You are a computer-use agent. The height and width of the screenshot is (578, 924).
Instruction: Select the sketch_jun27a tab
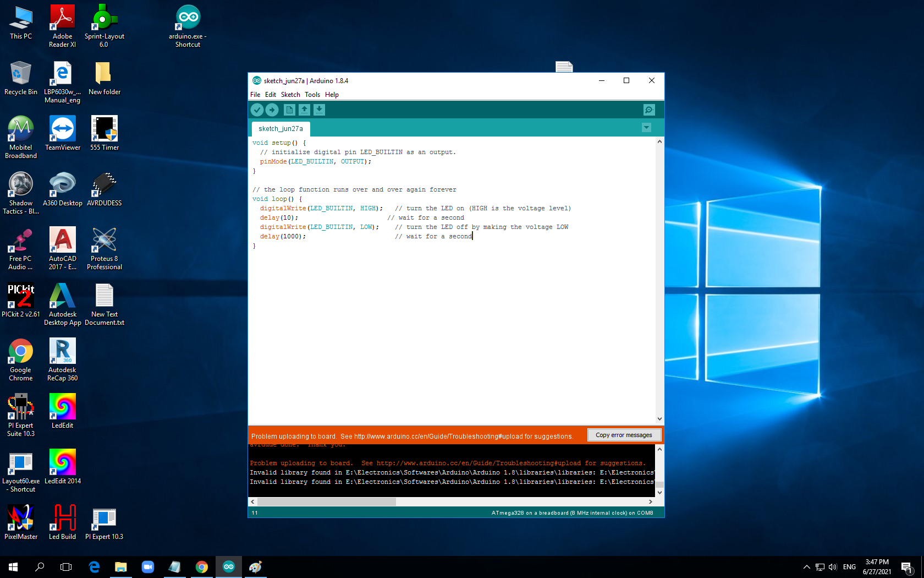(280, 128)
